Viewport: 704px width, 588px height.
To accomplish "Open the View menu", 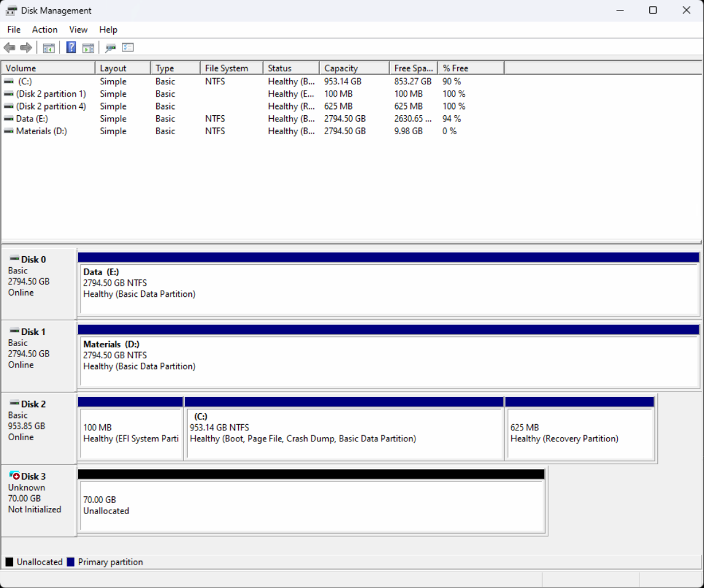I will pos(78,30).
